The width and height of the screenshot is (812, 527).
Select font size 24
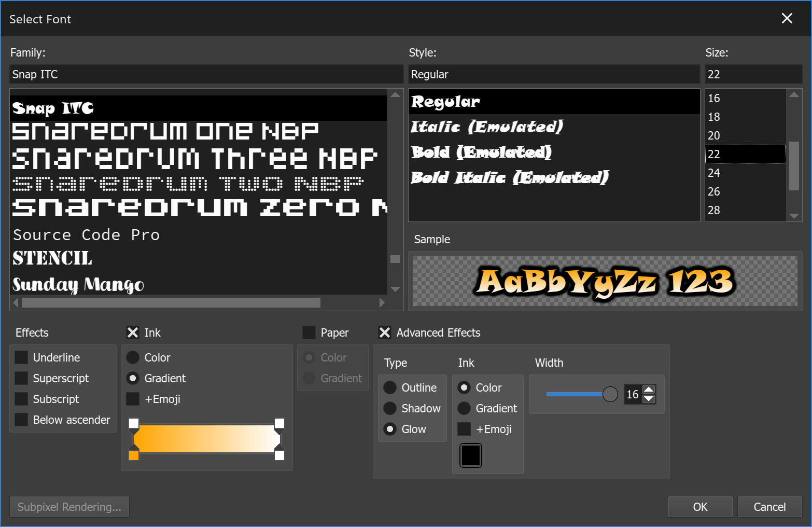coord(746,173)
